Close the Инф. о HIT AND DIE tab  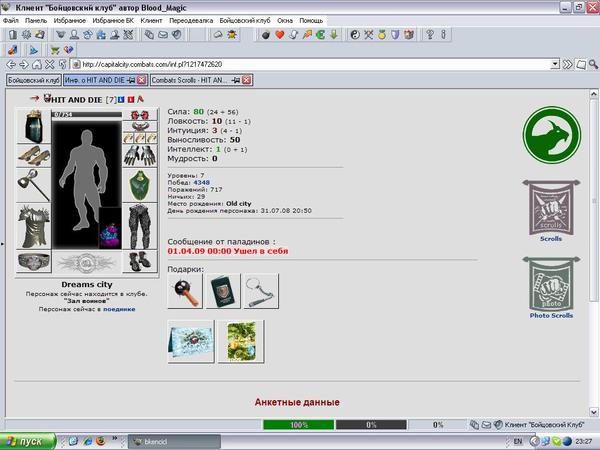coord(142,80)
